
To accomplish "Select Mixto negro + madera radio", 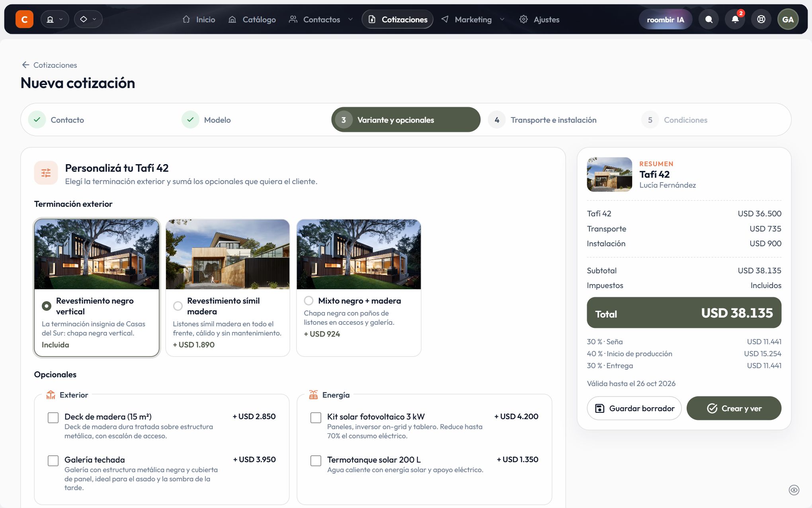I will point(308,300).
